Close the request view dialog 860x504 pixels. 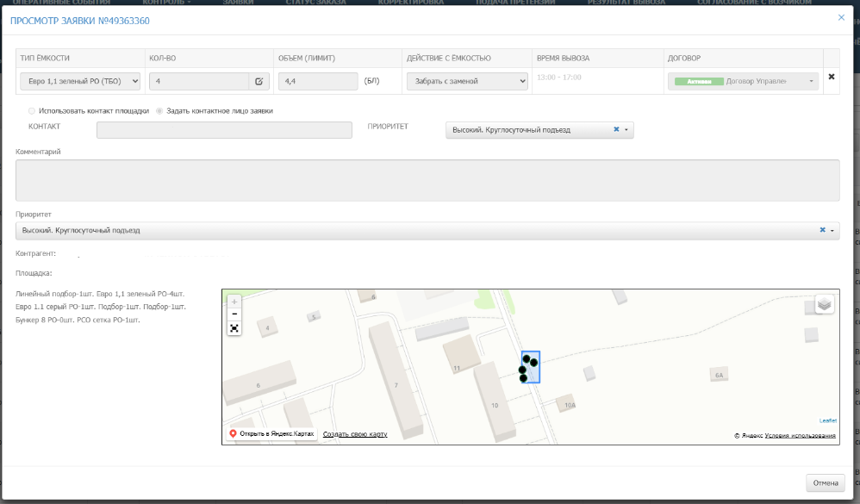click(x=841, y=17)
